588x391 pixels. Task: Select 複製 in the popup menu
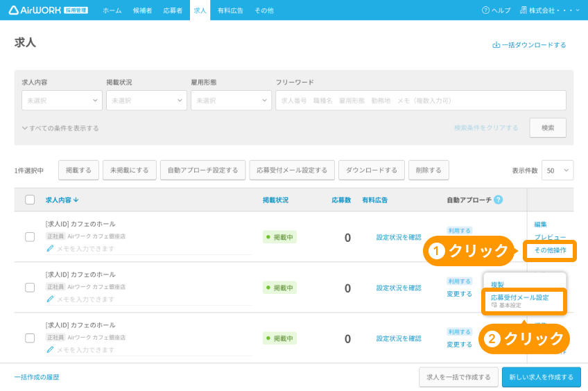point(497,284)
